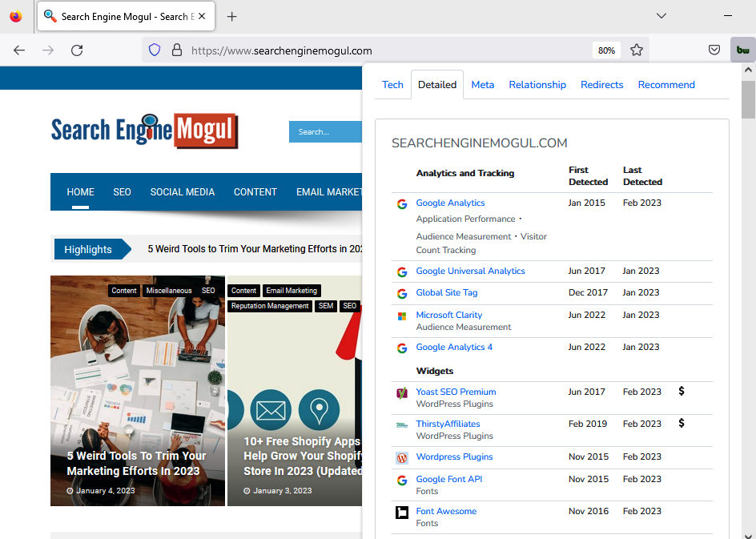Open the Relationship tab
This screenshot has height=539, width=756.
coord(537,84)
